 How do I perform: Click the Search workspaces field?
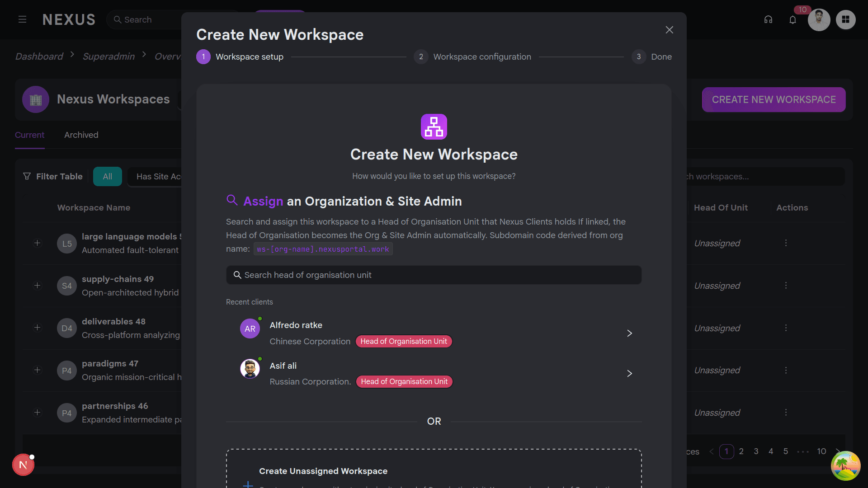tap(765, 177)
